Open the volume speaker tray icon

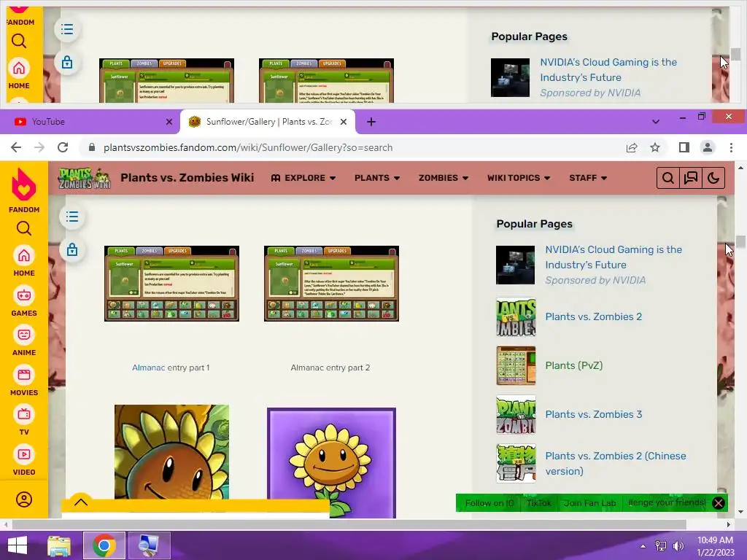click(x=678, y=545)
